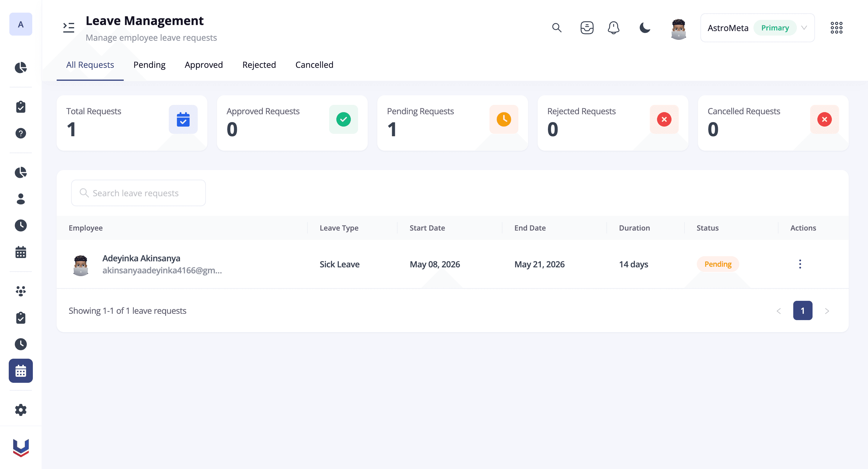Click the 'A' workspace avatar in sidebar

tap(20, 24)
